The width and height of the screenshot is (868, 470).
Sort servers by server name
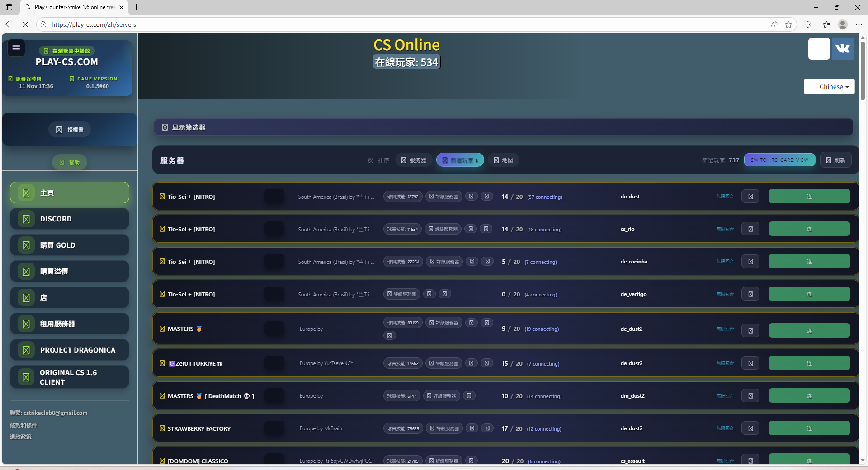[x=414, y=160]
